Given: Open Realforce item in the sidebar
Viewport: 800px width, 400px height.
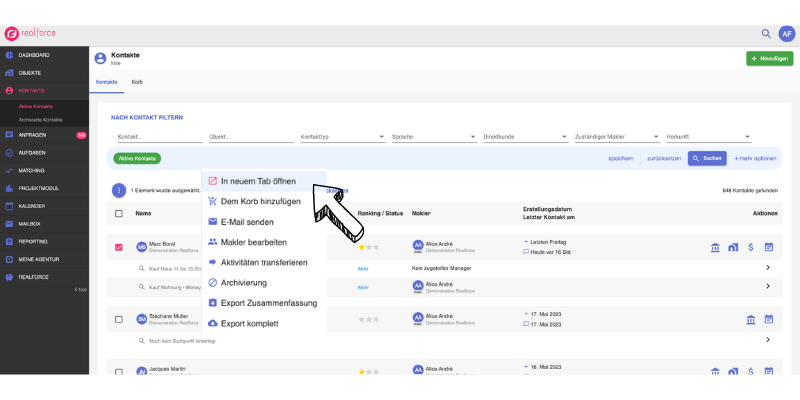Looking at the screenshot, I should pyautogui.click(x=44, y=277).
